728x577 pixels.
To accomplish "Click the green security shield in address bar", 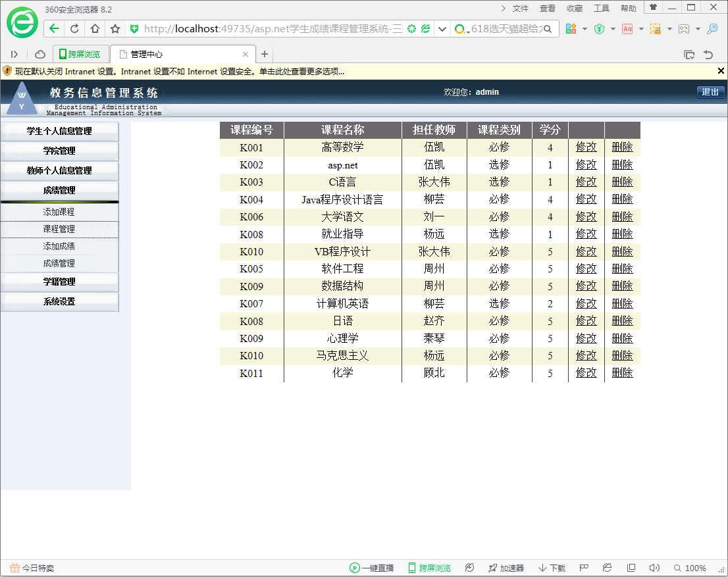I will [134, 29].
